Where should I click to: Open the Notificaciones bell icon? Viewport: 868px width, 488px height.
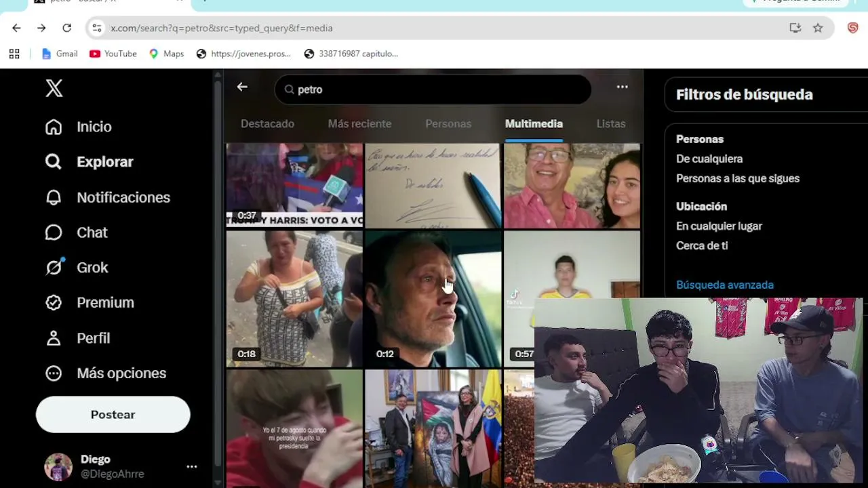coord(54,197)
